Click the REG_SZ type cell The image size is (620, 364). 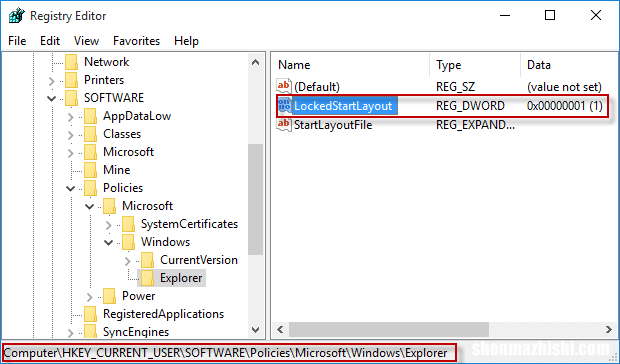(x=456, y=87)
